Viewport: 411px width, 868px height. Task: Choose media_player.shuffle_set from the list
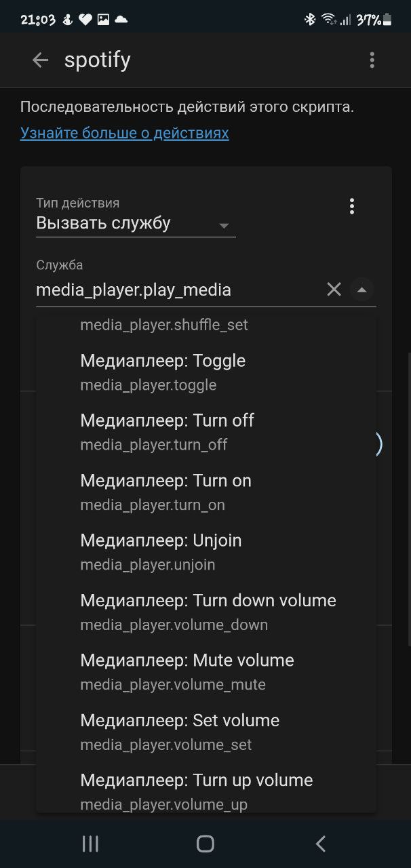206,325
